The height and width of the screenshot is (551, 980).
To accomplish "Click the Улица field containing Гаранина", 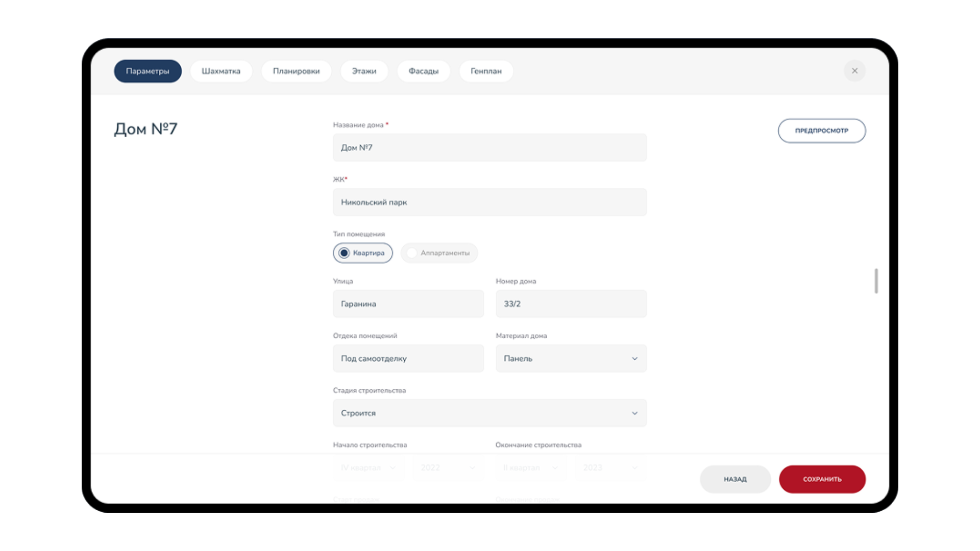I will 408,304.
